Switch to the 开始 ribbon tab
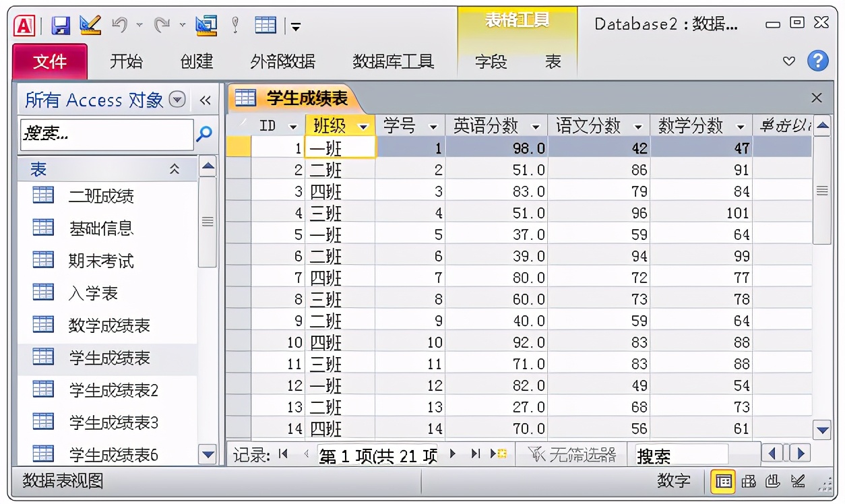This screenshot has width=845, height=504. (127, 62)
